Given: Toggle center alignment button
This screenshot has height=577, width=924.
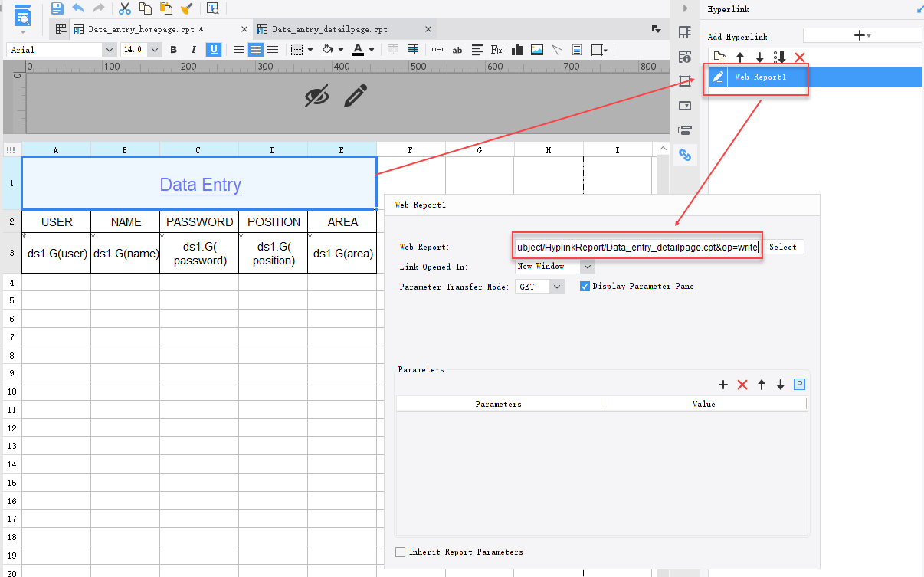Looking at the screenshot, I should click(256, 50).
